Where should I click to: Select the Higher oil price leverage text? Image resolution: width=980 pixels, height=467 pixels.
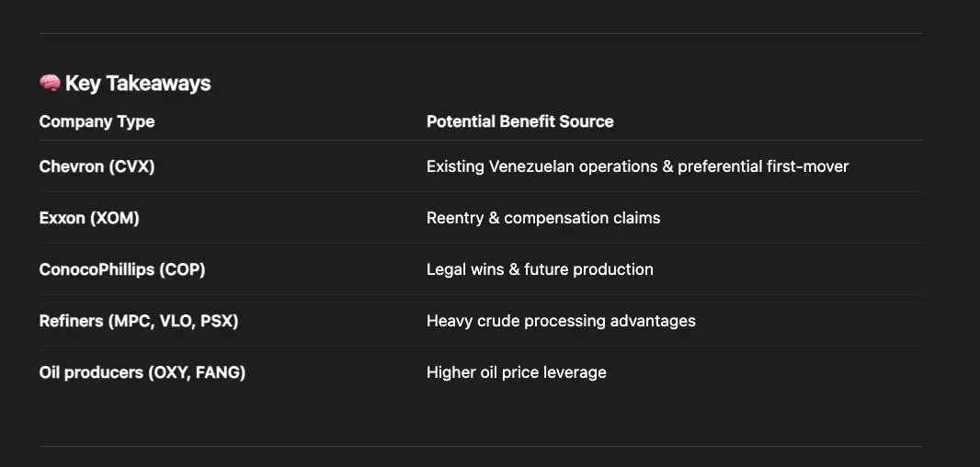pos(516,372)
